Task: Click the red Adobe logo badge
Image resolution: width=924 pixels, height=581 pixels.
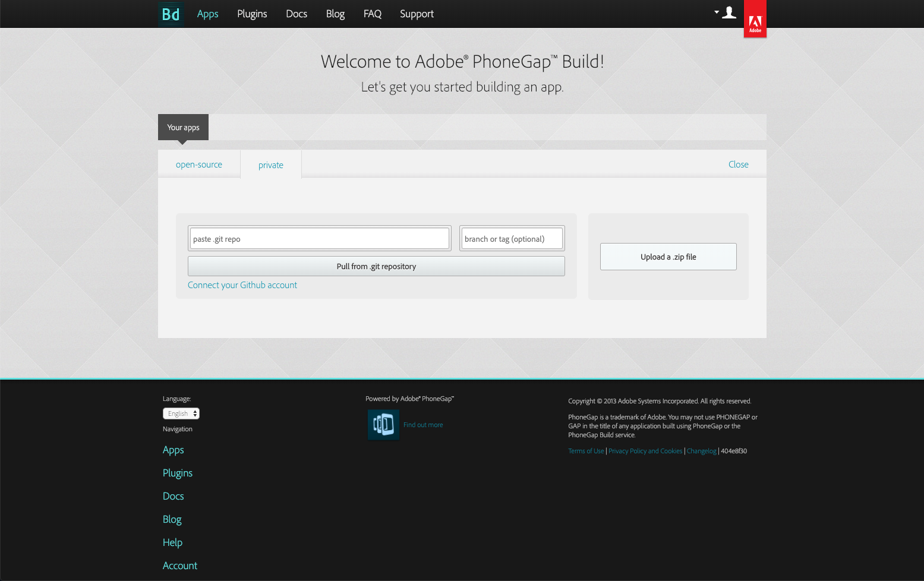Action: coord(755,19)
